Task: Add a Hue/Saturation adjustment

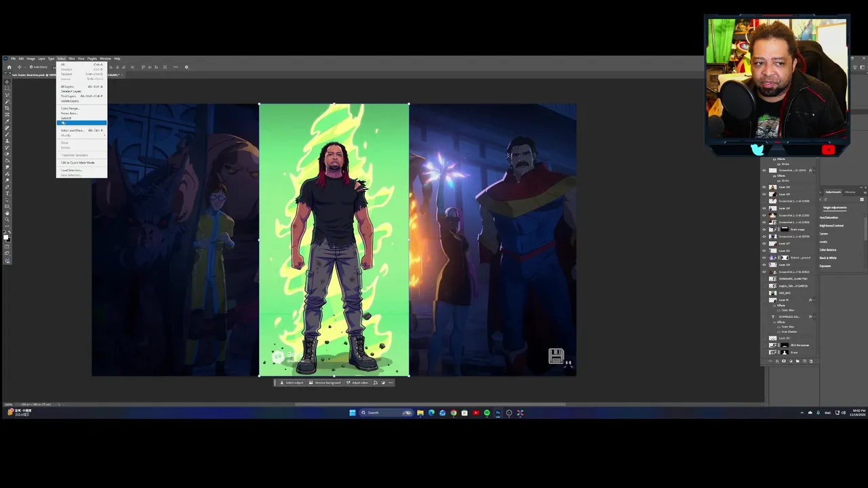Action: pyautogui.click(x=830, y=218)
